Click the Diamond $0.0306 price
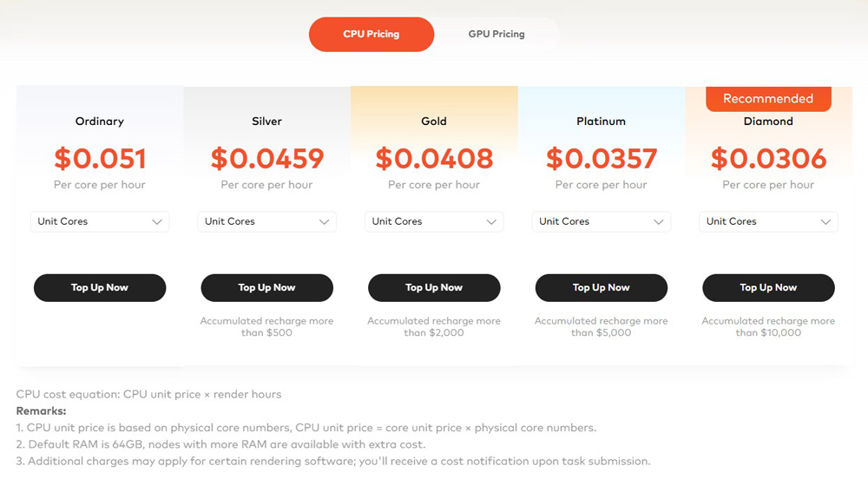The width and height of the screenshot is (868, 479). click(768, 159)
